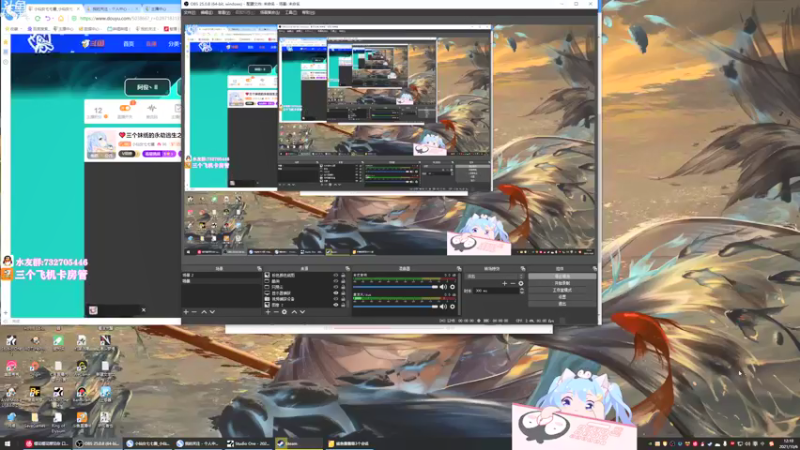Open Windows Start menu
Screen dimensions: 800x450
pyautogui.click(x=7, y=443)
